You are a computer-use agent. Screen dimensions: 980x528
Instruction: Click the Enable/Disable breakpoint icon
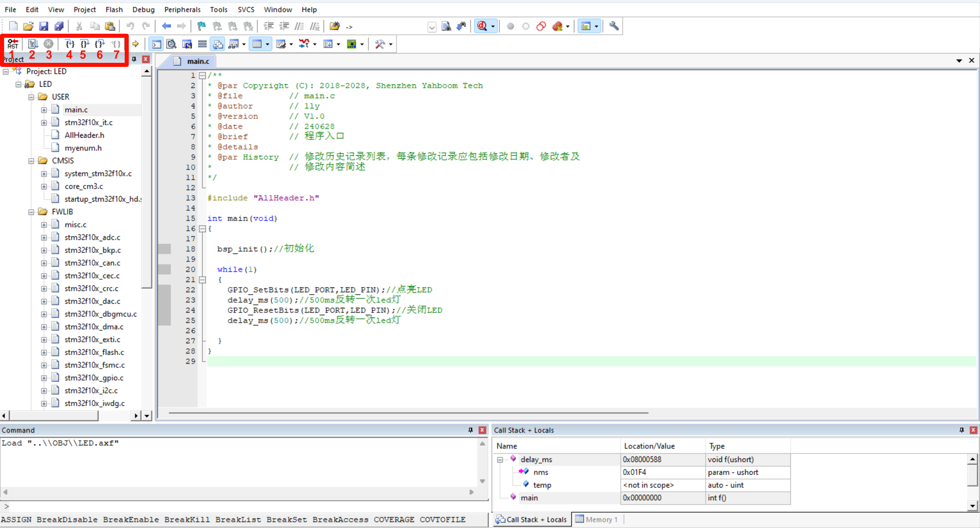pos(526,27)
